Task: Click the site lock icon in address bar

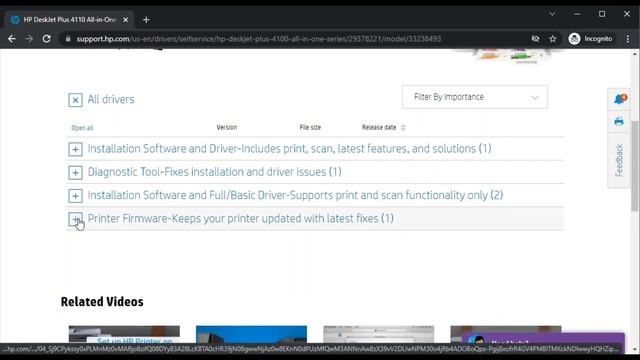Action: pyautogui.click(x=68, y=39)
